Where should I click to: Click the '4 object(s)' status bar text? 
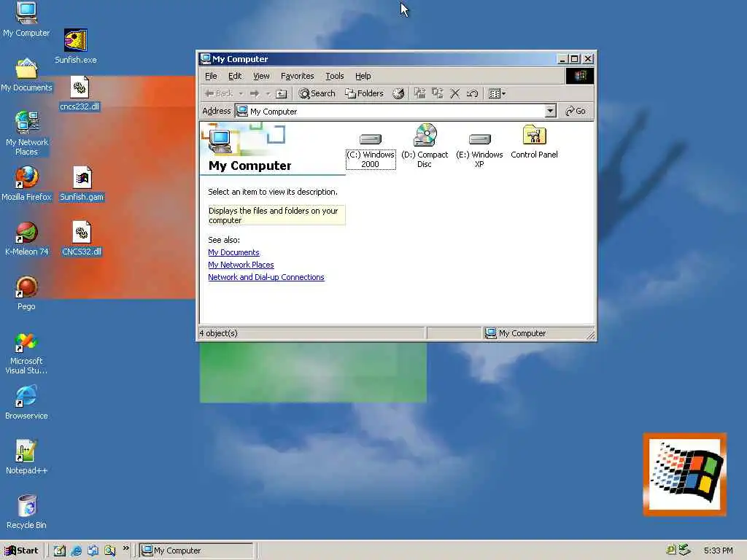point(219,333)
